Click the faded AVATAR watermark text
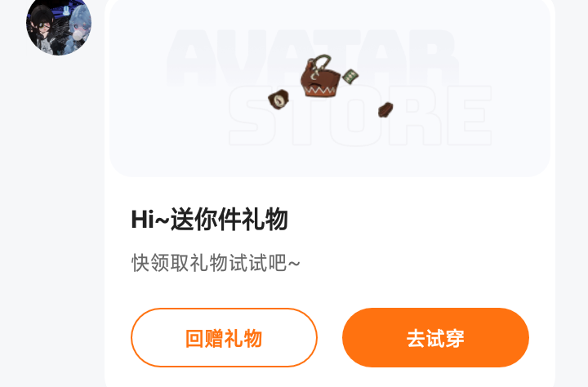The image size is (588, 387). tap(312, 58)
